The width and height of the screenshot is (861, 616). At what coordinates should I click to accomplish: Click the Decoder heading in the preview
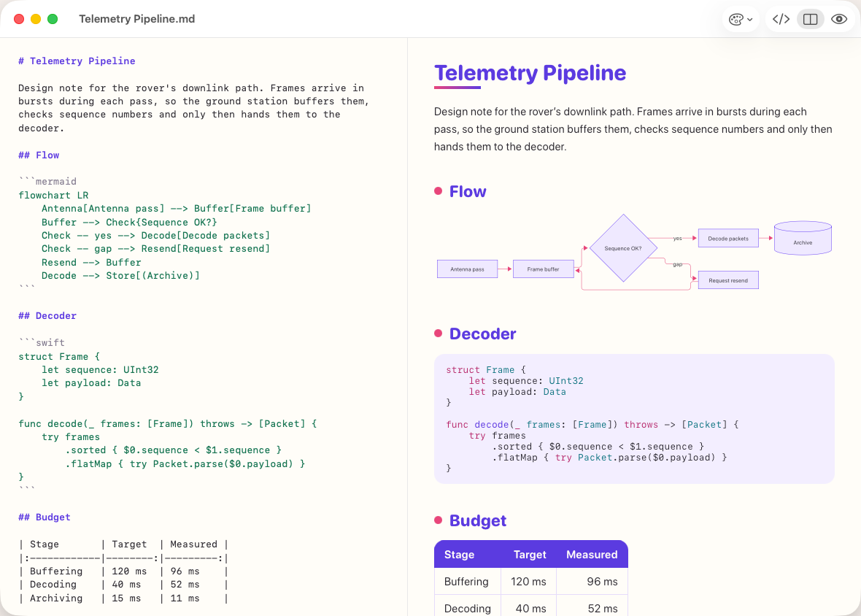[482, 334]
